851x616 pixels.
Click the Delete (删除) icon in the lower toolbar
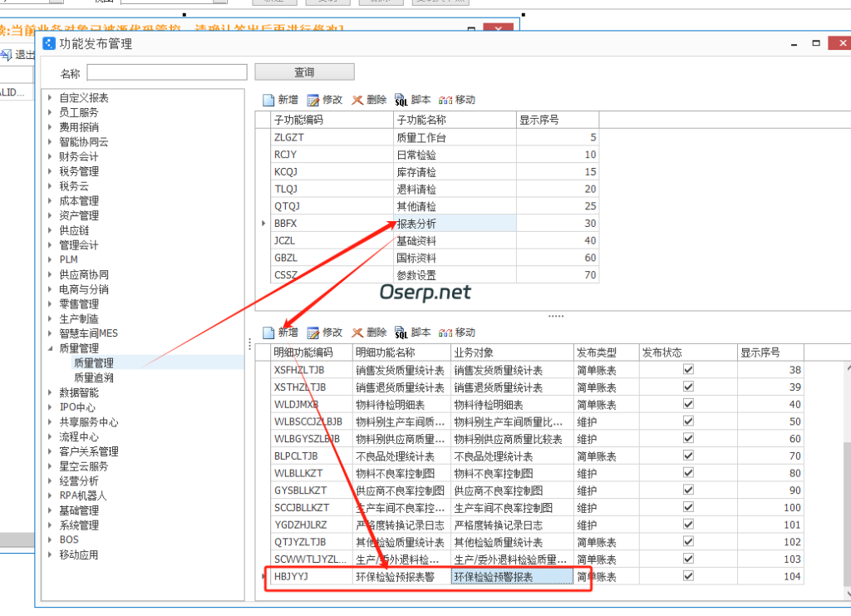371,332
